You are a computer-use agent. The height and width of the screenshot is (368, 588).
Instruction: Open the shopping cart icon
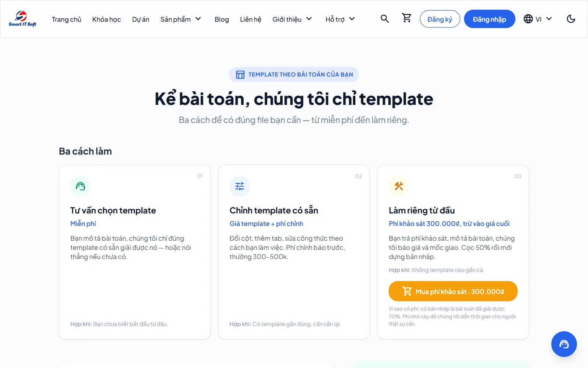click(x=406, y=18)
